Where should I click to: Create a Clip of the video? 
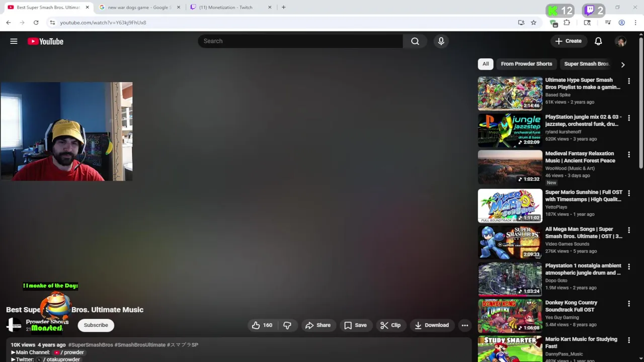pos(390,325)
